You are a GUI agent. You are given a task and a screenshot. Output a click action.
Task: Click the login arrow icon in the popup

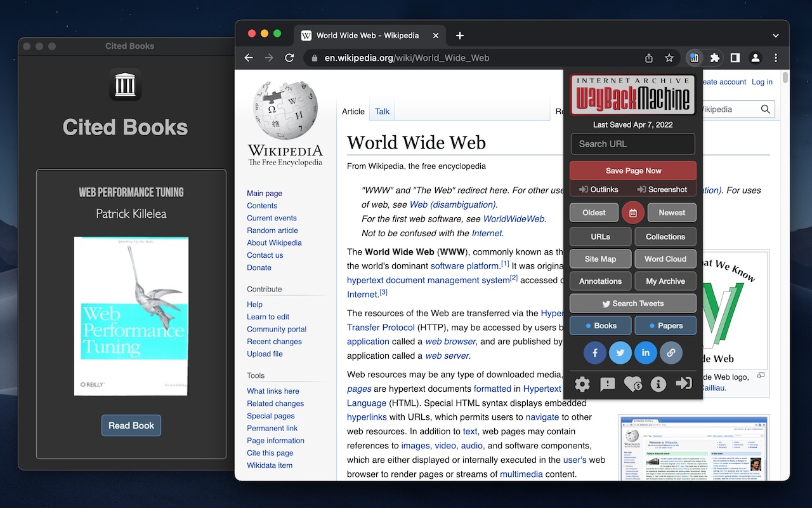[684, 384]
